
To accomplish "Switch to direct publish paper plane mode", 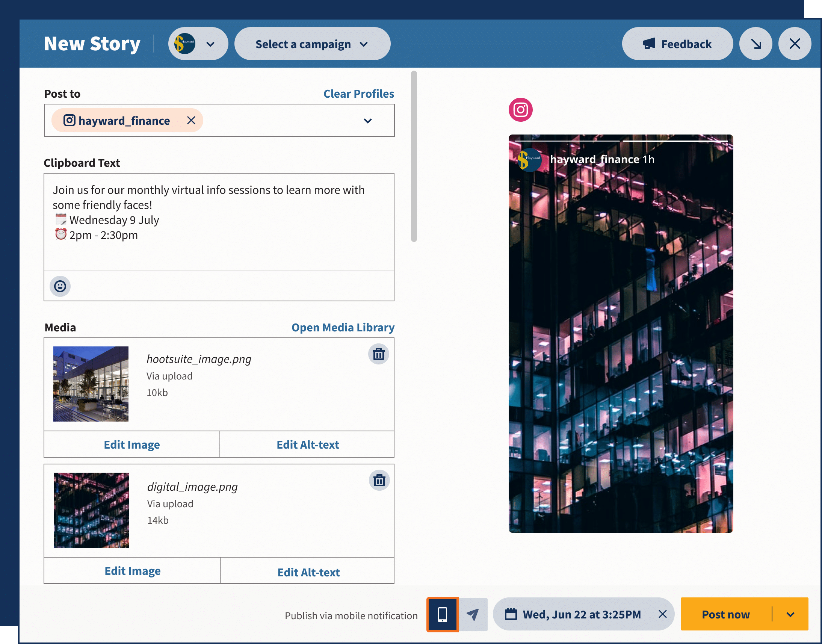I will [x=473, y=614].
